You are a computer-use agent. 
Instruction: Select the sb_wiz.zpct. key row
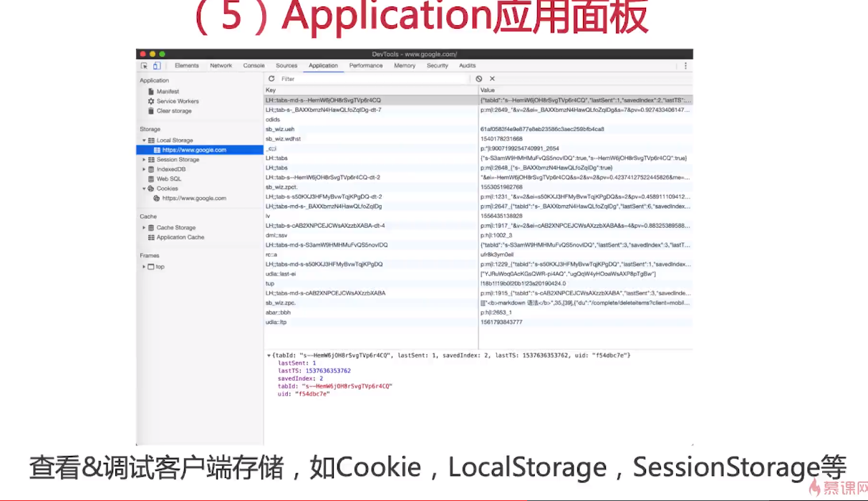tap(478, 187)
